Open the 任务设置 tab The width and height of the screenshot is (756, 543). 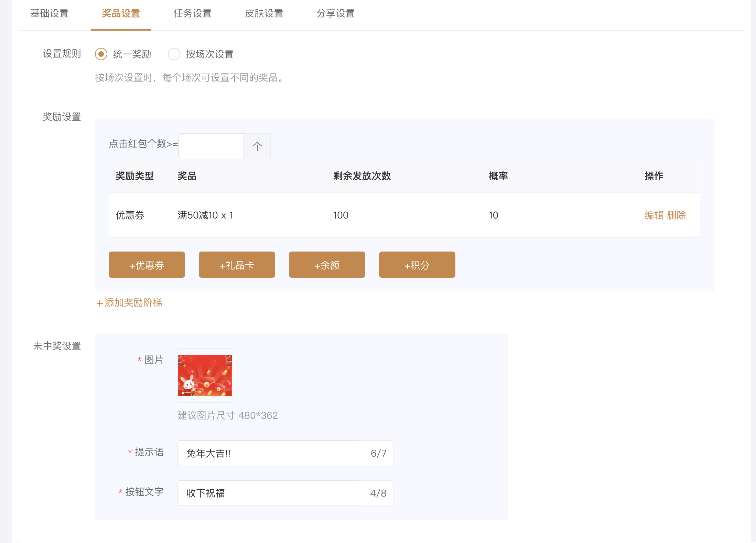click(193, 13)
